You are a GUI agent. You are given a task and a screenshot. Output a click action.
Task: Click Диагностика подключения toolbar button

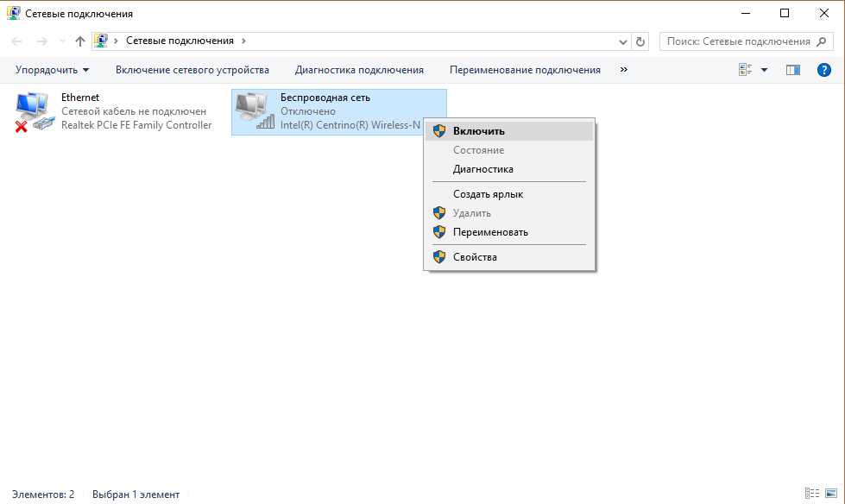pyautogui.click(x=359, y=70)
